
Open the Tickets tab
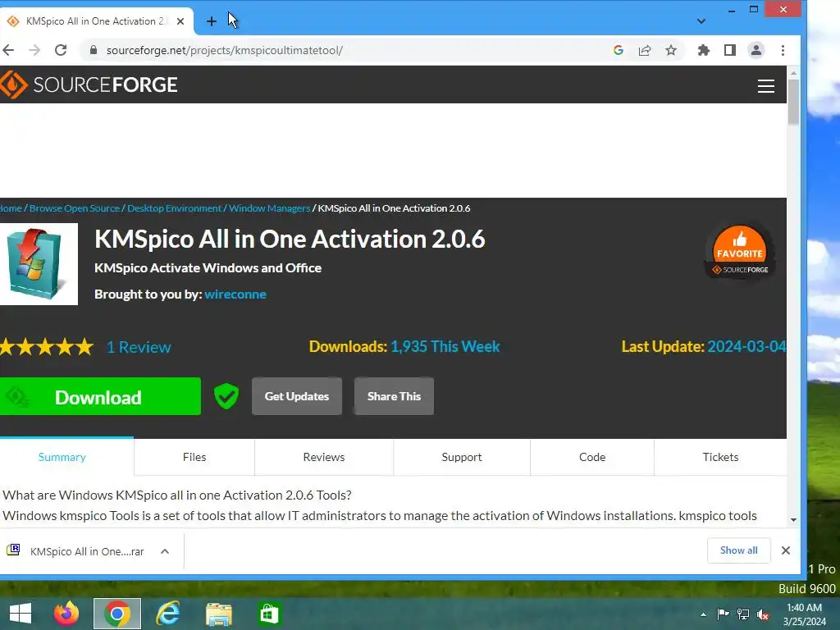(x=720, y=457)
